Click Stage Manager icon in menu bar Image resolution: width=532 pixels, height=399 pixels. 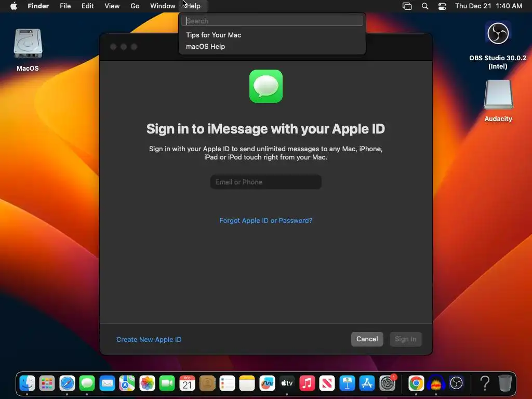click(x=407, y=6)
